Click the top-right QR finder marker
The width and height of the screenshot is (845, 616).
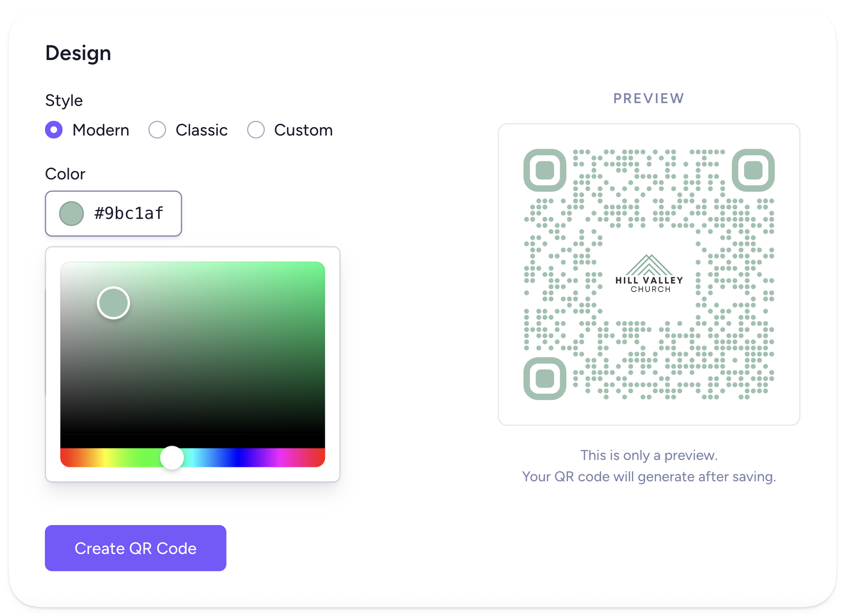point(753,171)
